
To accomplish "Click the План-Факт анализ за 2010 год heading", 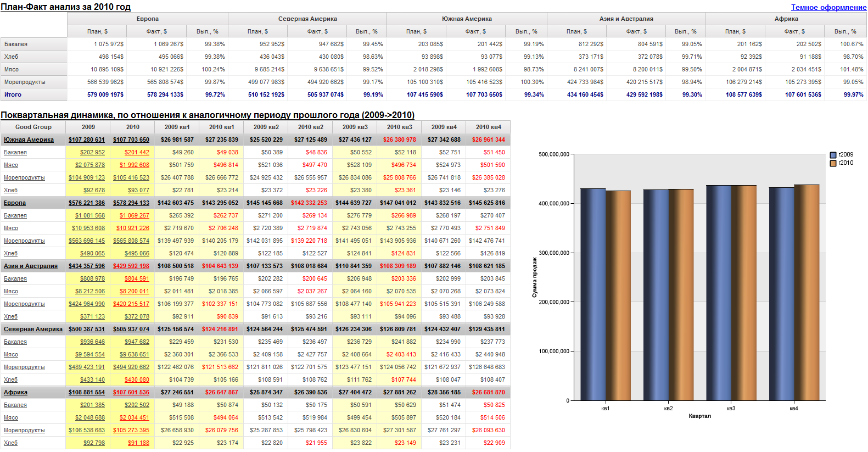I will point(66,7).
